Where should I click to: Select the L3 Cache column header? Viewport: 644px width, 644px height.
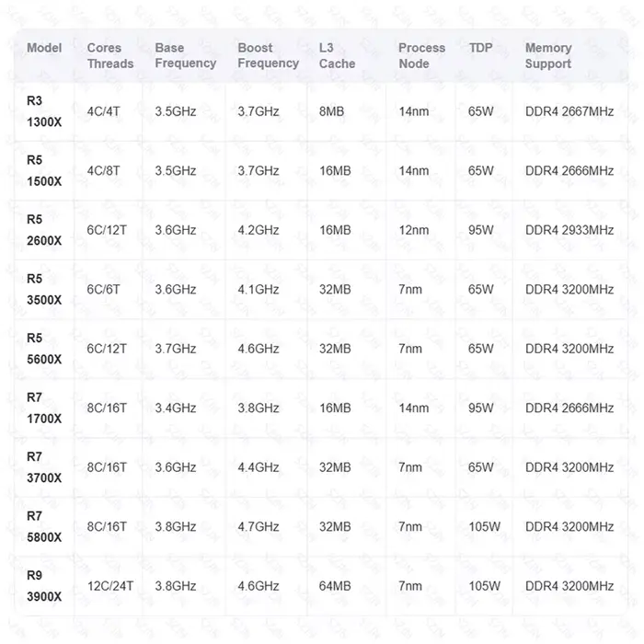[x=337, y=55]
